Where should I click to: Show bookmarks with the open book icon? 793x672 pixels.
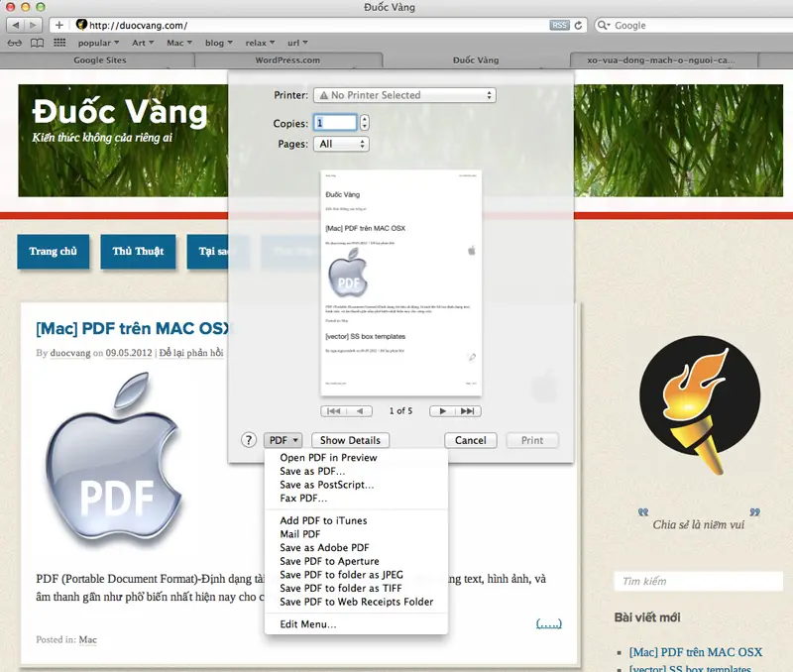click(37, 43)
